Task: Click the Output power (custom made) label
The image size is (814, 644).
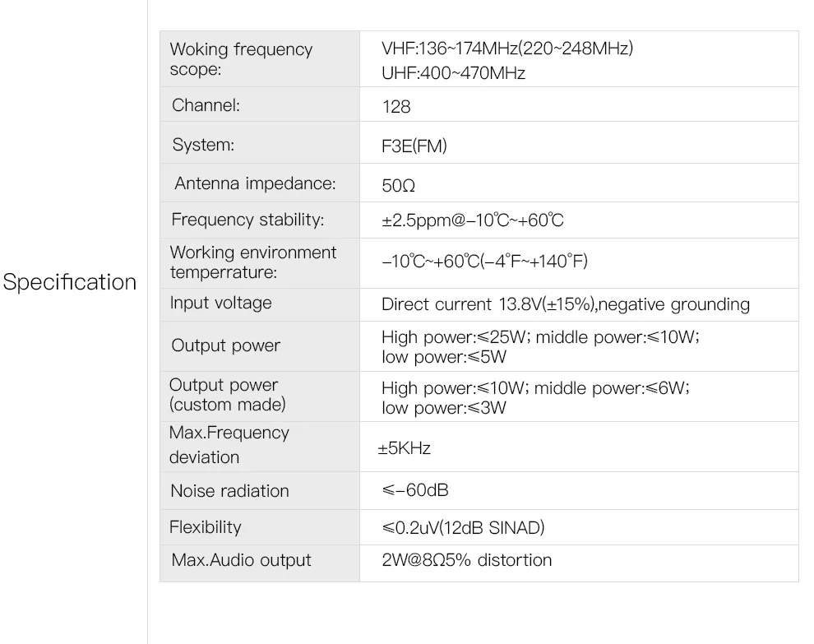Action: (x=228, y=395)
